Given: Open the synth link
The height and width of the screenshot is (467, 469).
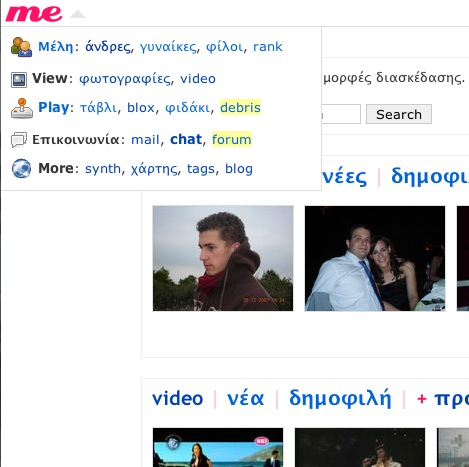Looking at the screenshot, I should click(x=103, y=169).
